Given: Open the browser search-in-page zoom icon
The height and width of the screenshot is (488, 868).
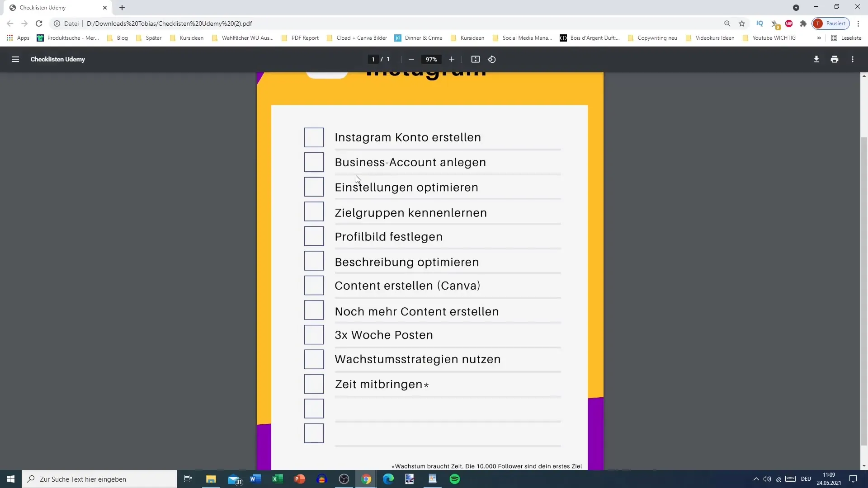Looking at the screenshot, I should pyautogui.click(x=727, y=23).
